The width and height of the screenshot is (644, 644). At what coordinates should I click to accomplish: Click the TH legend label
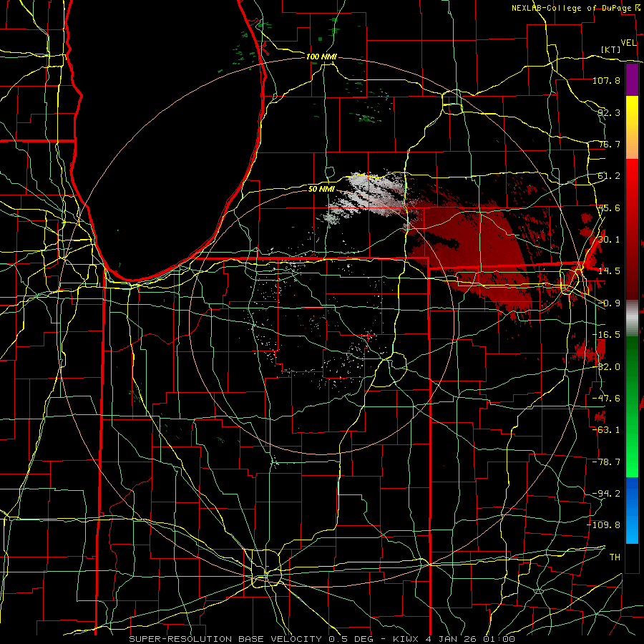pyautogui.click(x=615, y=557)
